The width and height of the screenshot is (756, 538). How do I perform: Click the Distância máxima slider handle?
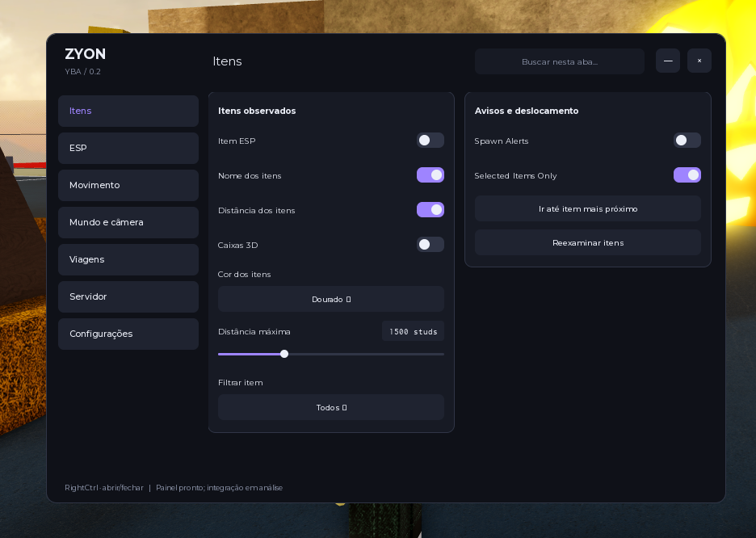coord(284,354)
